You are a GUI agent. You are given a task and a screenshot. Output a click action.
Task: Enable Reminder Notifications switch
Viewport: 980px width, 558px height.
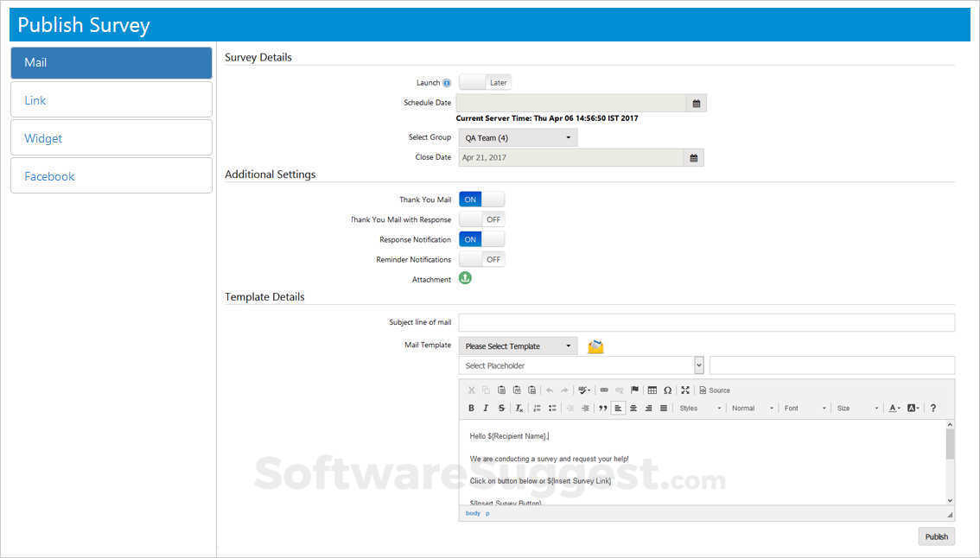pyautogui.click(x=482, y=259)
